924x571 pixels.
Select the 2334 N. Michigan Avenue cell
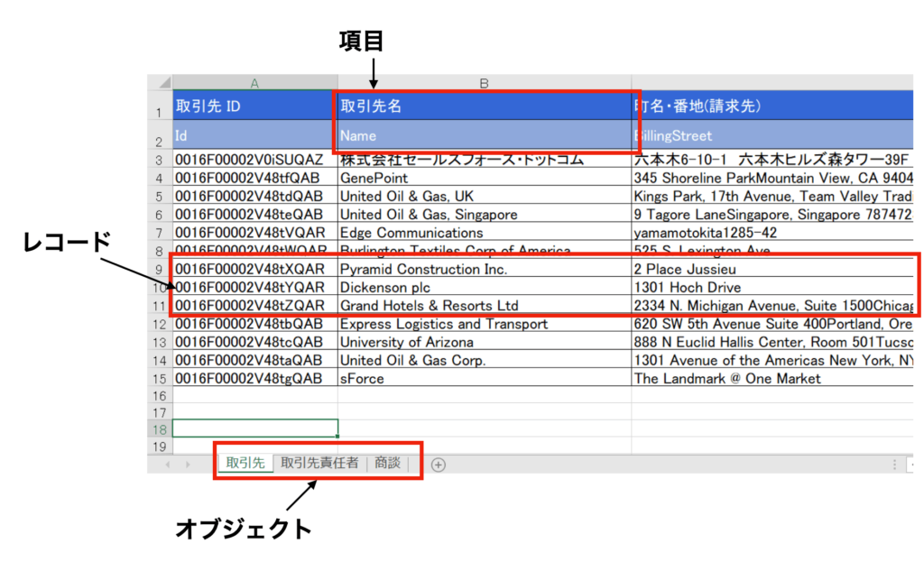coord(772,305)
